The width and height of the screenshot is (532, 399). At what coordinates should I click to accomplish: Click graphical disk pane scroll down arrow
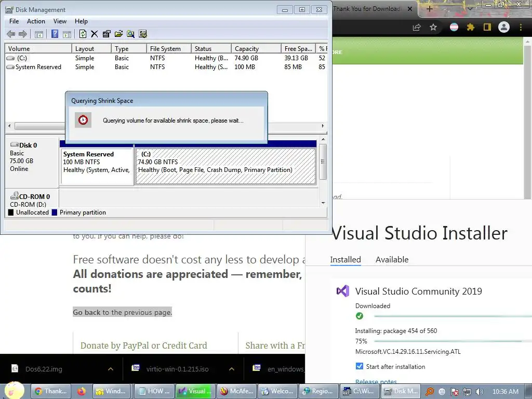[x=323, y=203]
